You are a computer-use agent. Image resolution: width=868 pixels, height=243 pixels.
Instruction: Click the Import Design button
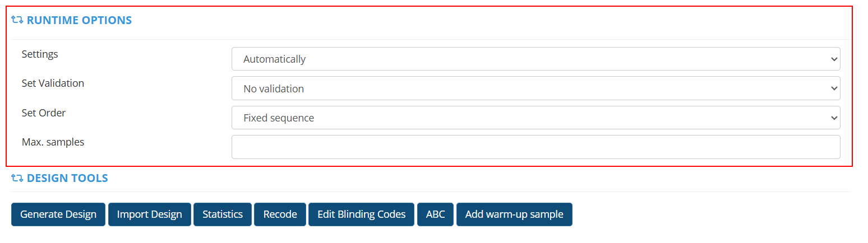click(150, 214)
